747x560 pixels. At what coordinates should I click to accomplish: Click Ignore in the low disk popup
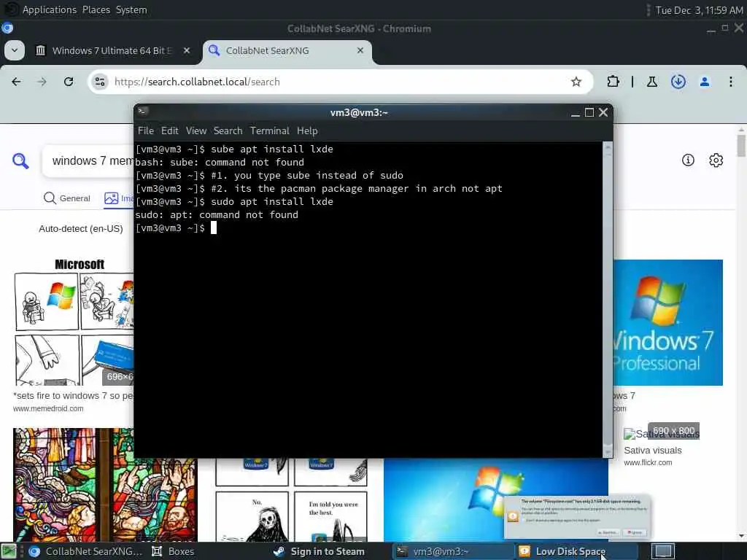[x=635, y=532]
